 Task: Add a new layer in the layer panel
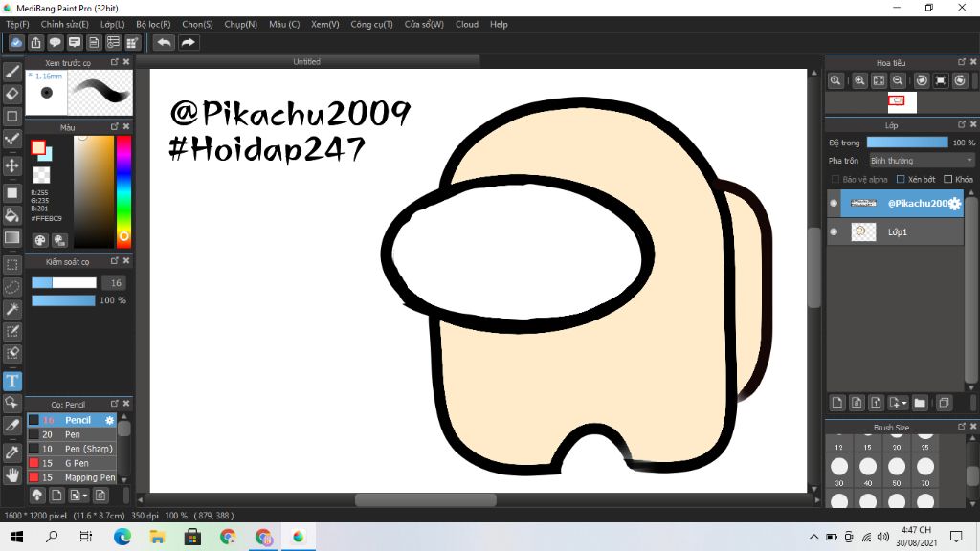[x=837, y=403]
